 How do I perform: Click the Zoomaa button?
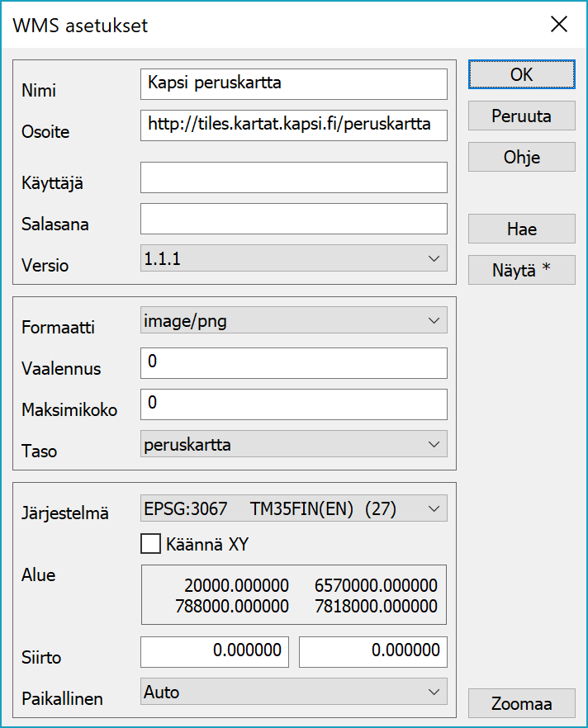(521, 704)
